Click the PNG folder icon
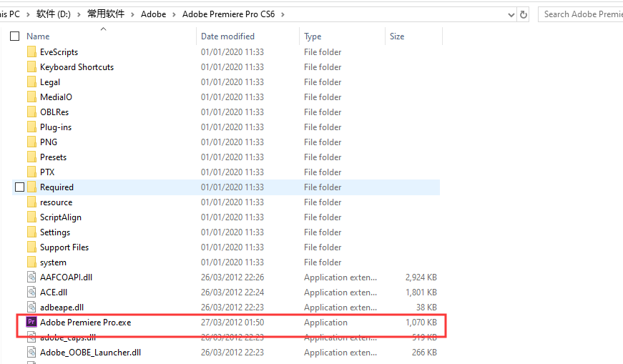 31,142
